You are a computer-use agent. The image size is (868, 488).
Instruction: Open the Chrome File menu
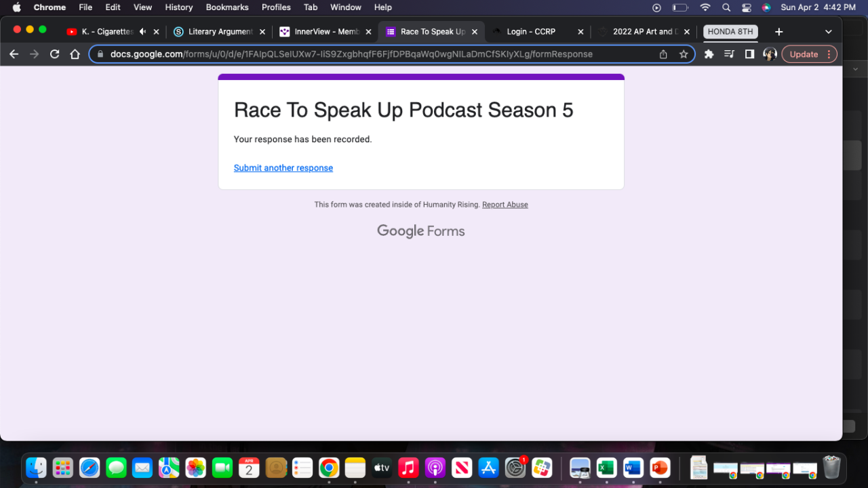(x=85, y=7)
